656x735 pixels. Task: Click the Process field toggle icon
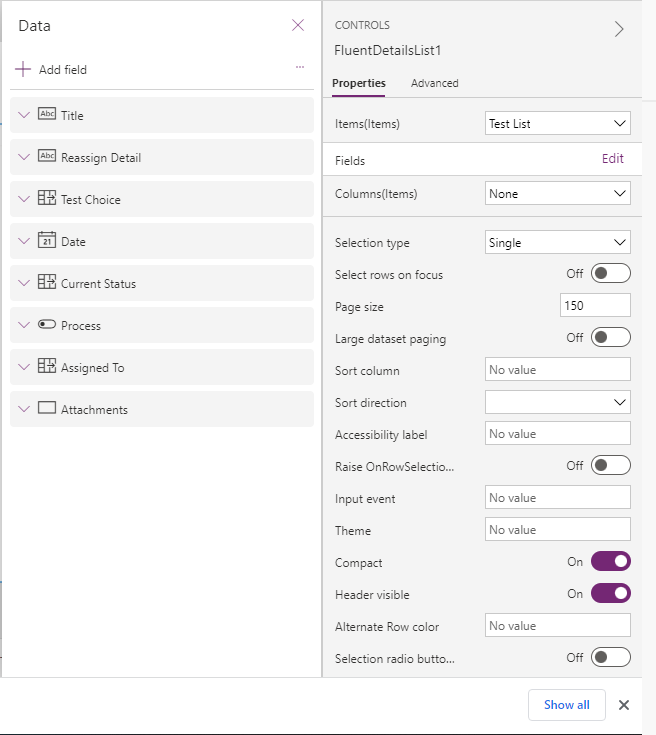point(47,325)
